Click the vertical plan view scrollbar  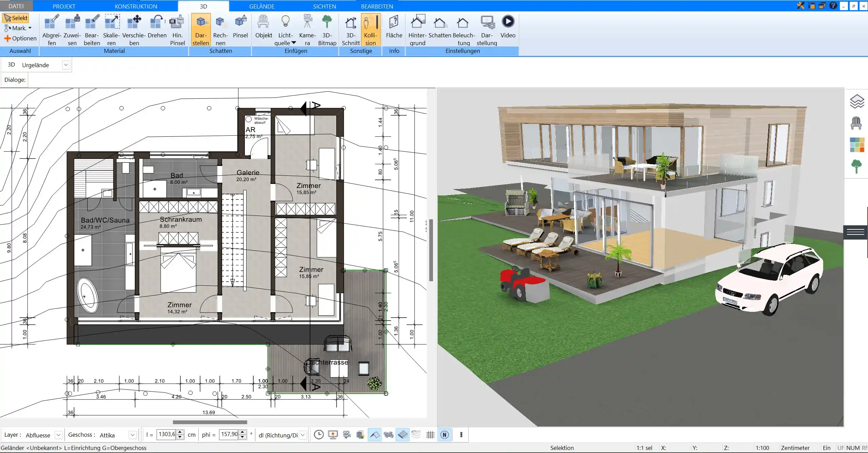(x=431, y=250)
